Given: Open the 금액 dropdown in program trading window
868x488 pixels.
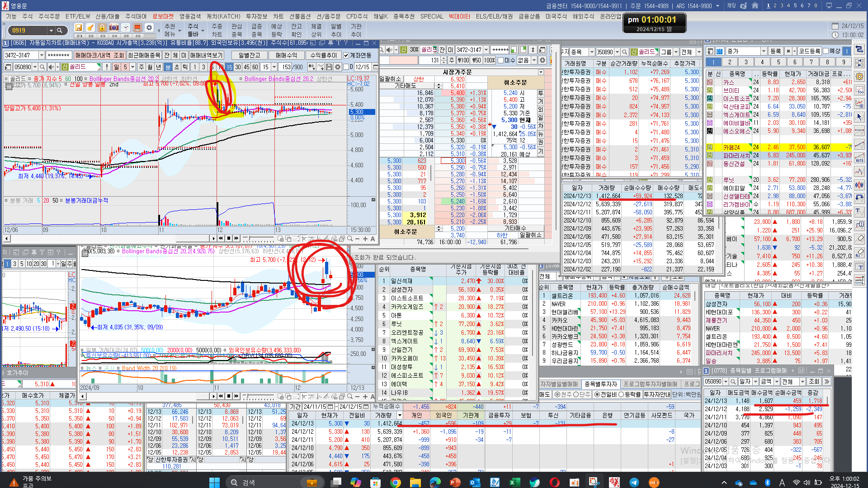Looking at the screenshot, I should pyautogui.click(x=777, y=382).
